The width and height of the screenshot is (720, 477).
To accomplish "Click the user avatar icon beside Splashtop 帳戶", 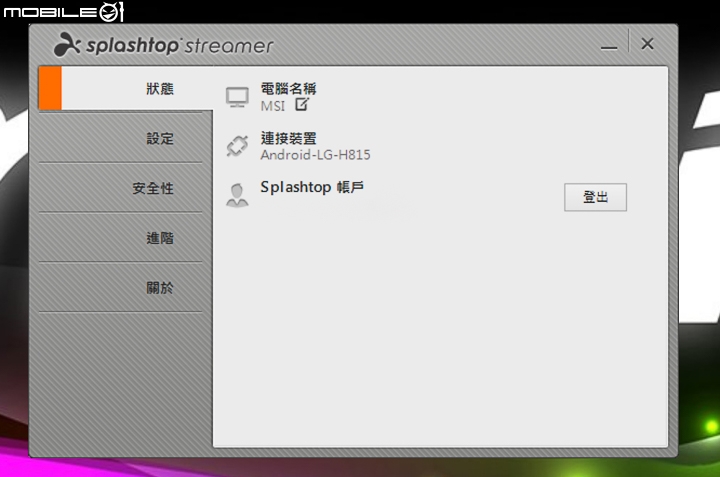I will click(237, 196).
